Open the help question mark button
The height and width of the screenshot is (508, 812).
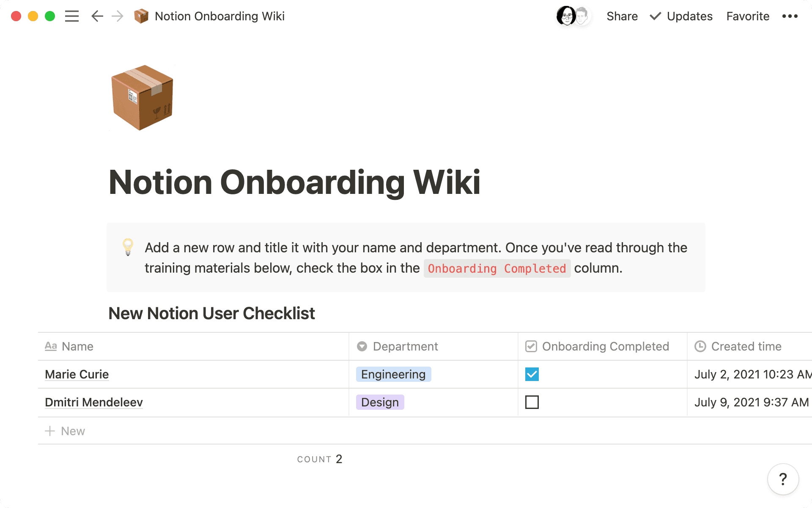tap(783, 479)
